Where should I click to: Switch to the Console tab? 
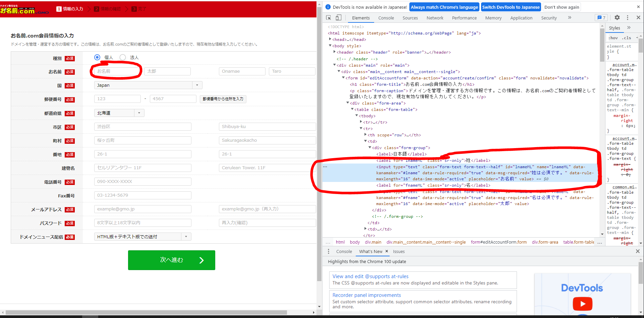386,18
